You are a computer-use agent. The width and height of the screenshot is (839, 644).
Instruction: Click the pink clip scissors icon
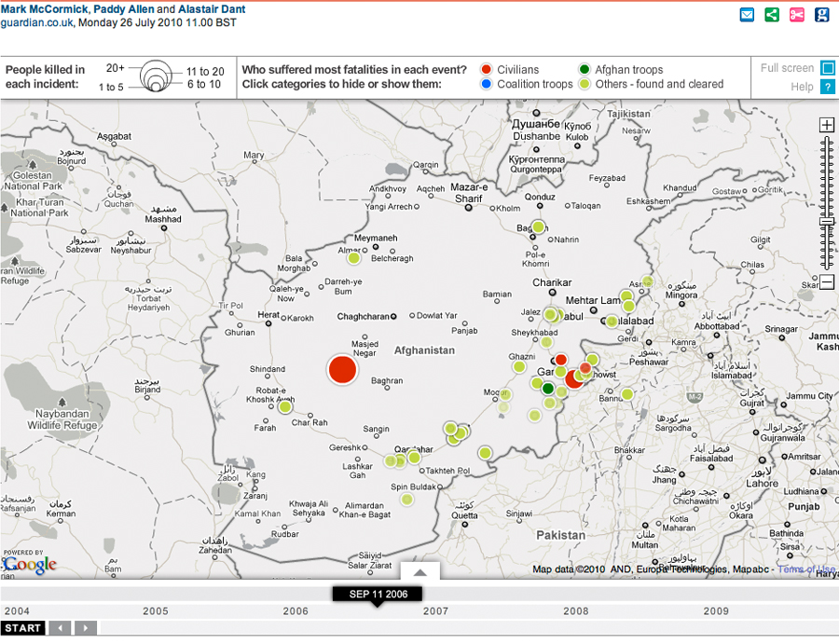tap(797, 14)
